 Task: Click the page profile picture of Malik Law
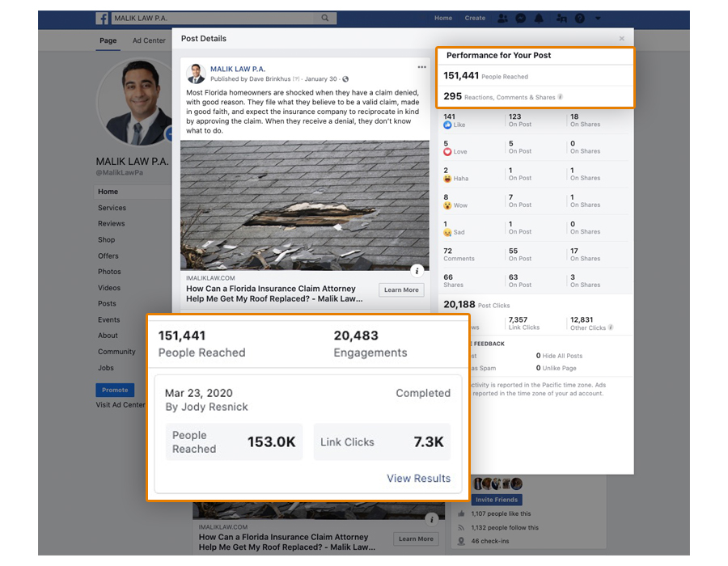point(134,102)
